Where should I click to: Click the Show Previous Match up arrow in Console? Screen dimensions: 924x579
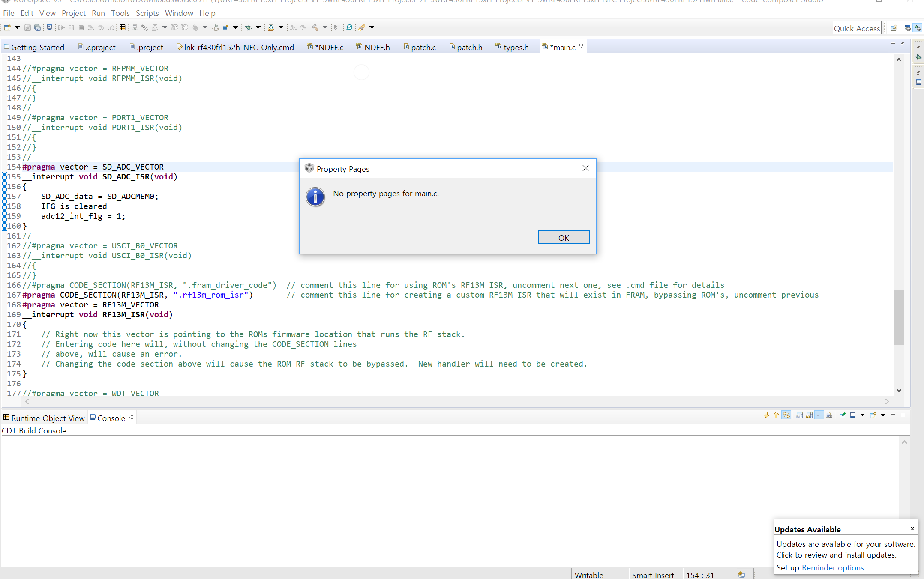pyautogui.click(x=776, y=415)
